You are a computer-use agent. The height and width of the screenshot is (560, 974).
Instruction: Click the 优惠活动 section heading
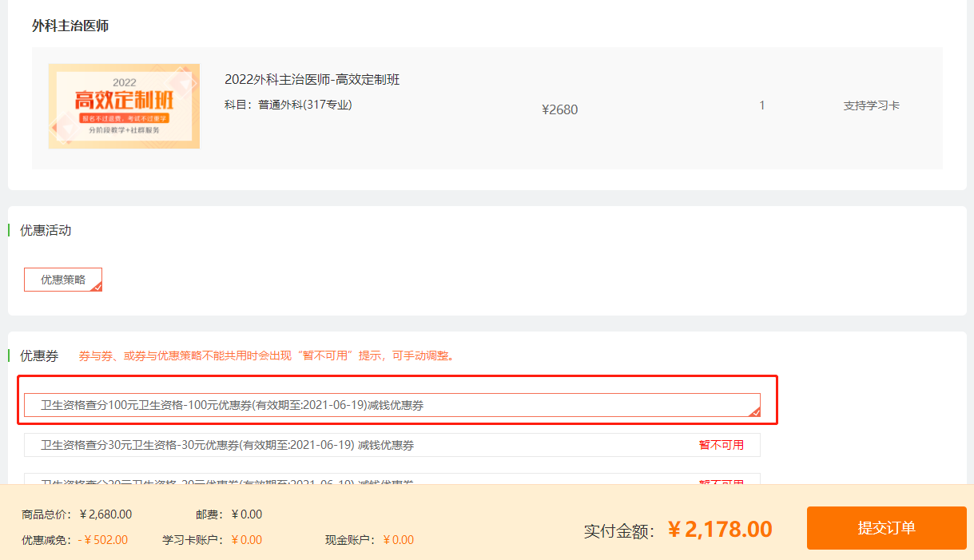(46, 230)
